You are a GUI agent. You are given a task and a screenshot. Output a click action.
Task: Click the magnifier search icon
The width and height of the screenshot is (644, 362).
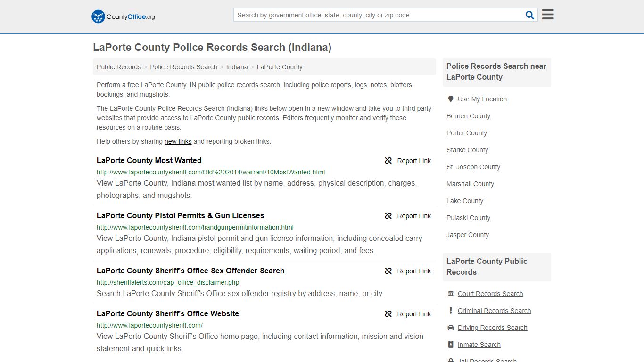pos(530,15)
